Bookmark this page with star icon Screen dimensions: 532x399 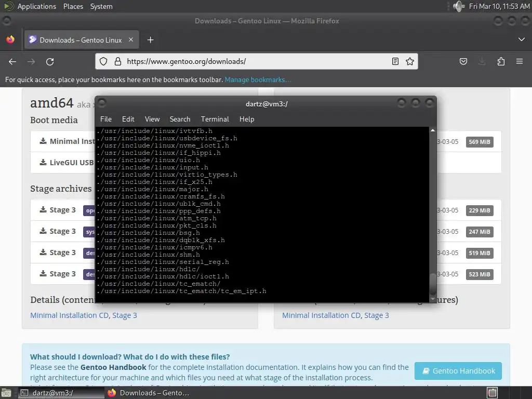pos(410,61)
